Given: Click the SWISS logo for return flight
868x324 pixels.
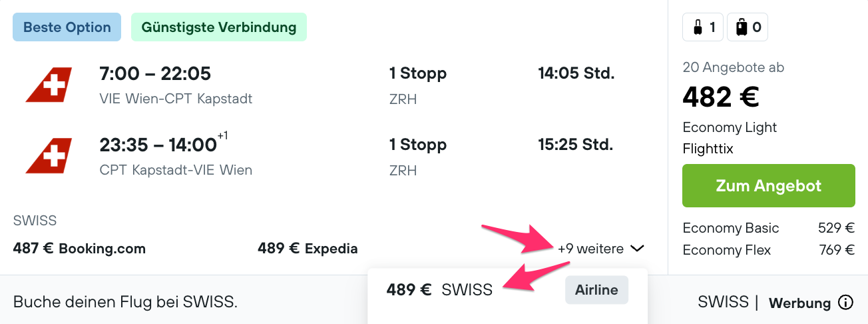Looking at the screenshot, I should pyautogui.click(x=49, y=157).
